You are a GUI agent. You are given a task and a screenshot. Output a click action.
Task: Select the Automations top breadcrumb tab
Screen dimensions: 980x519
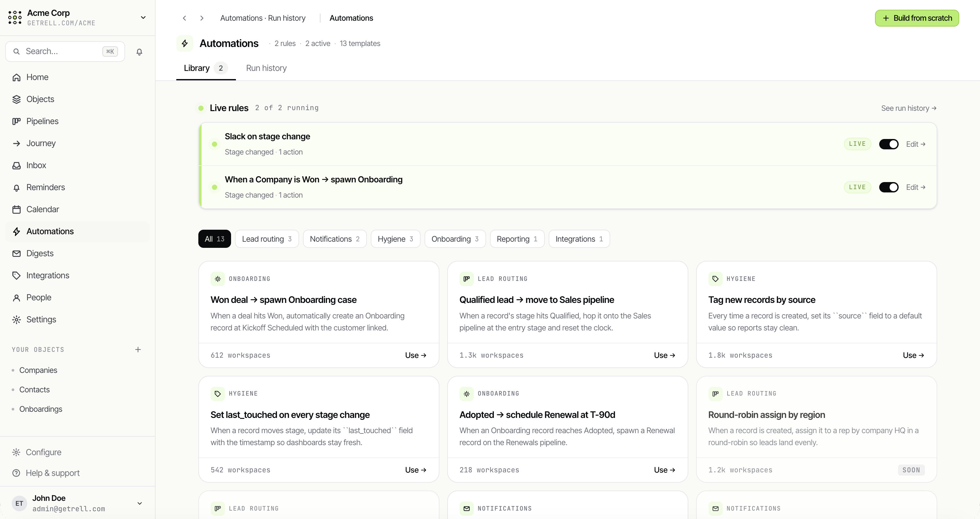point(351,18)
